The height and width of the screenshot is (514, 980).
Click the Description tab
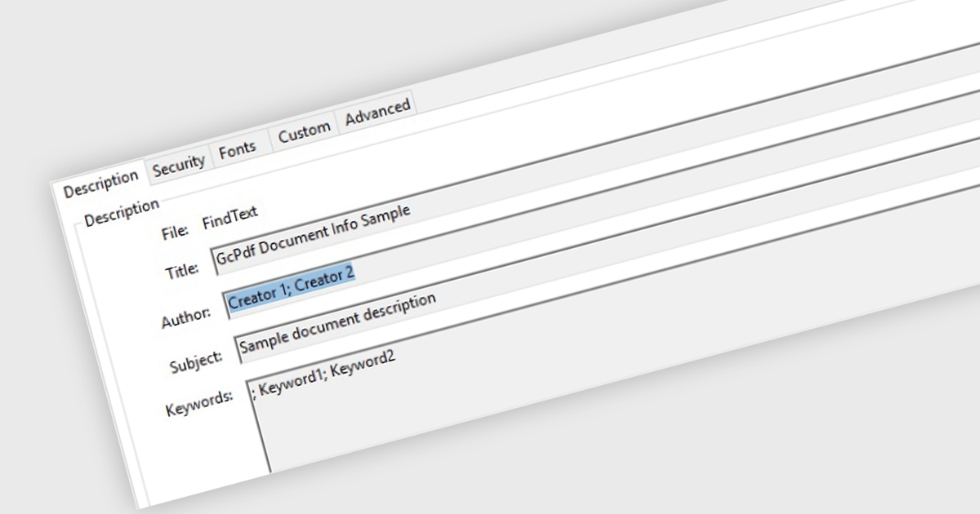(102, 181)
